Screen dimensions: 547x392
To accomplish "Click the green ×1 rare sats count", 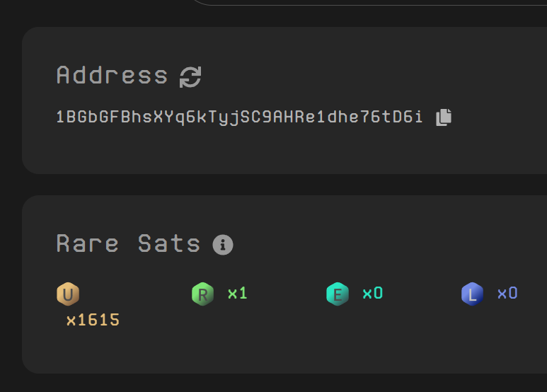I will coord(238,293).
